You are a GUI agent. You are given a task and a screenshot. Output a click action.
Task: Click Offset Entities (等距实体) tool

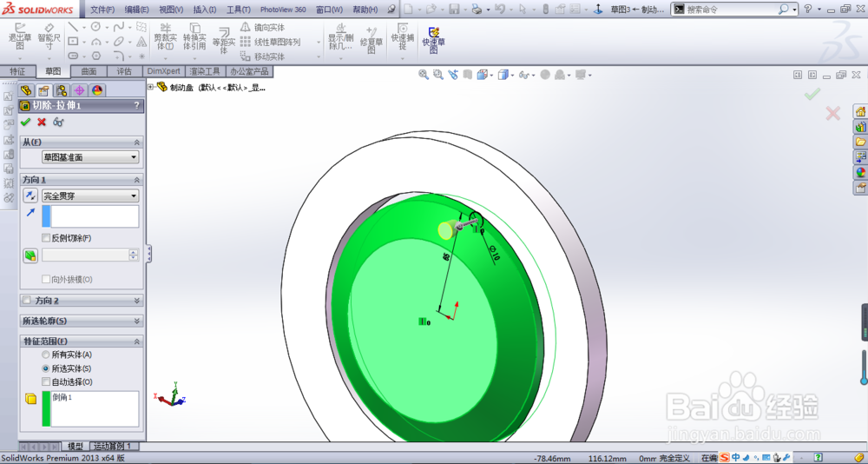224,41
